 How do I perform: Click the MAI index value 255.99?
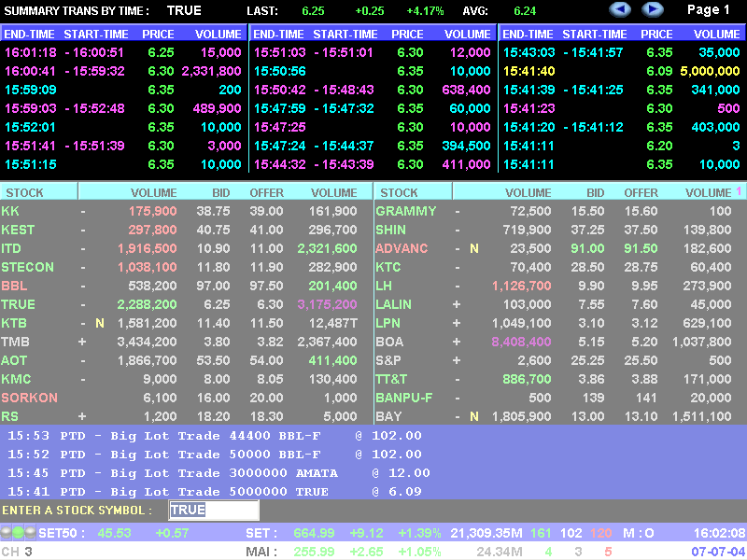(x=314, y=552)
